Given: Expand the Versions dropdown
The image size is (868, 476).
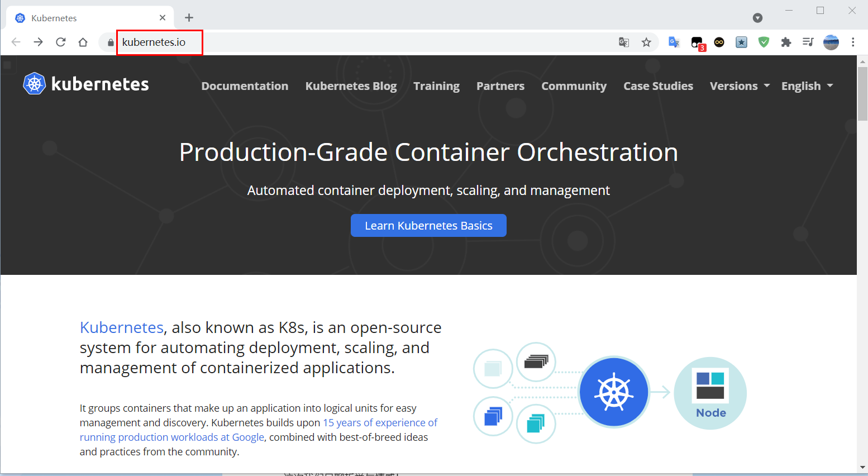Looking at the screenshot, I should click(x=740, y=86).
